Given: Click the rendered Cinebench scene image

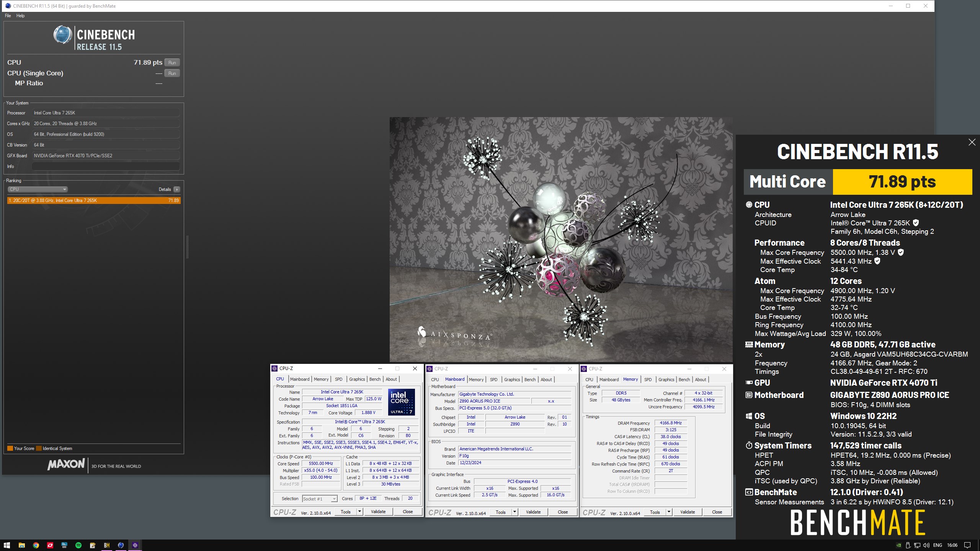Looking at the screenshot, I should coord(561,239).
